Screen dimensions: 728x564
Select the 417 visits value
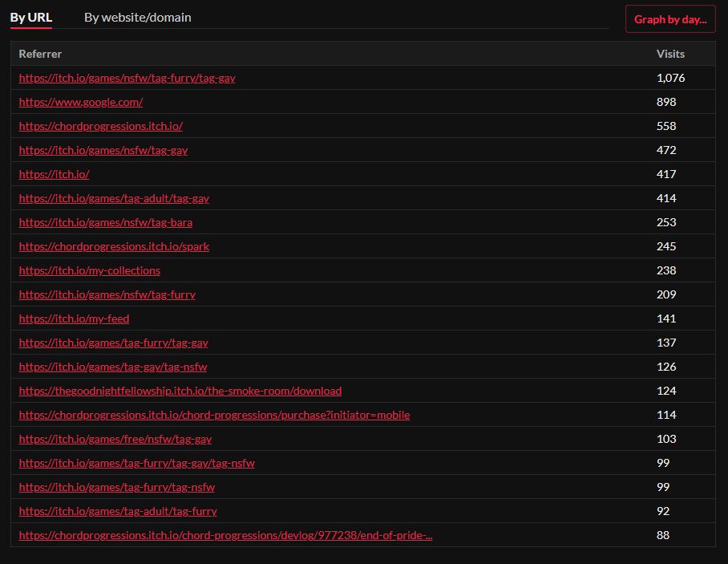tap(666, 174)
